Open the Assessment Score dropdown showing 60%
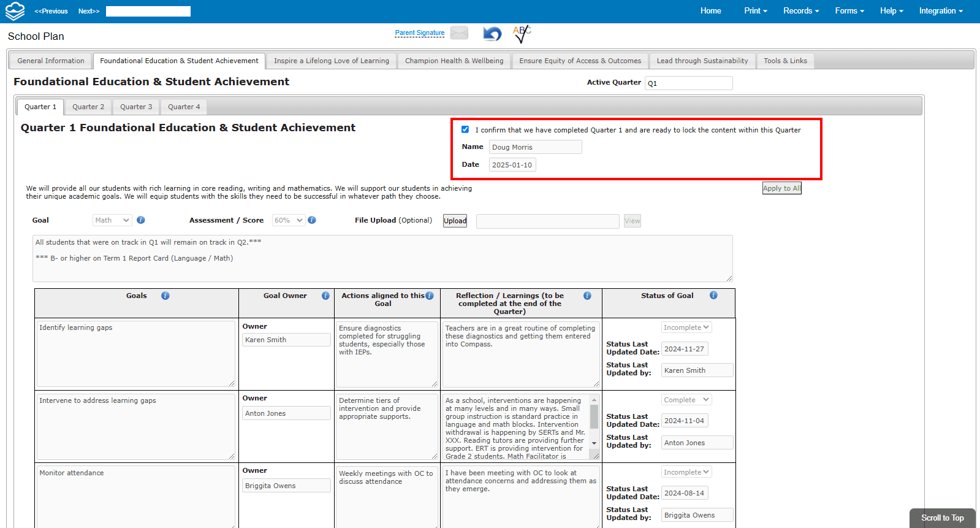This screenshot has height=528, width=980. [289, 220]
